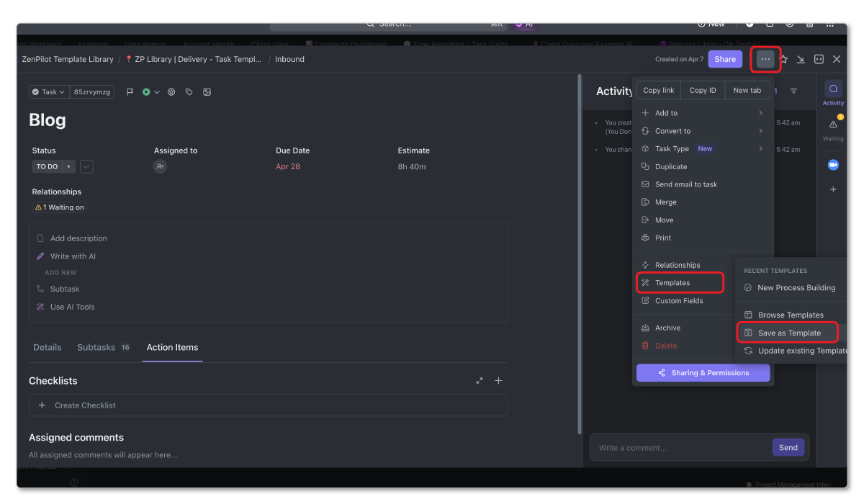864x504 pixels.
Task: Send a comment with the Send button
Action: 788,447
